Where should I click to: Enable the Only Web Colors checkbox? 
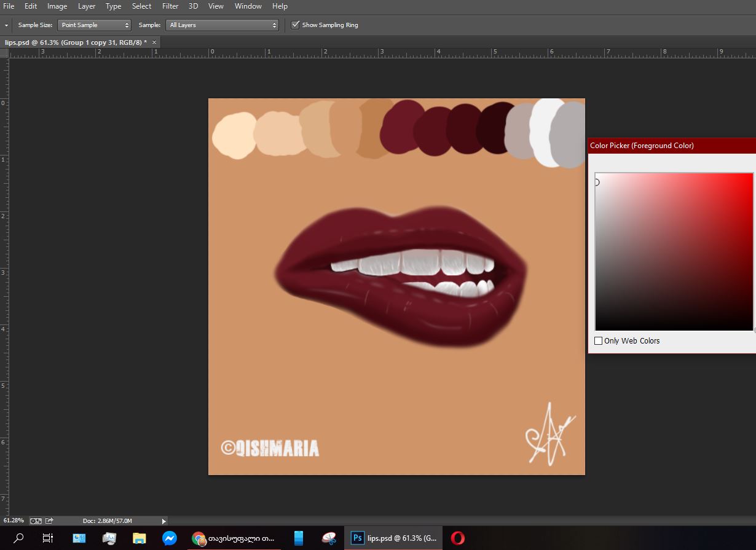(599, 340)
